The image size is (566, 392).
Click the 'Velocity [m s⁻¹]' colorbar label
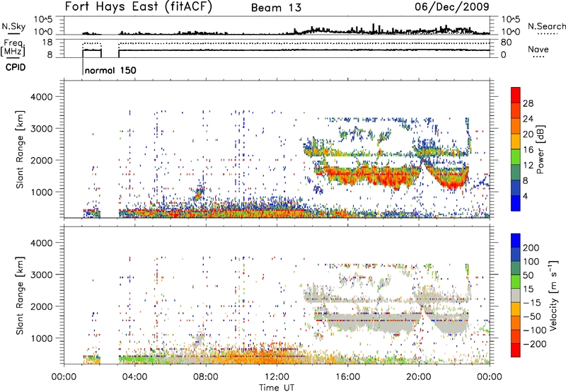553,295
